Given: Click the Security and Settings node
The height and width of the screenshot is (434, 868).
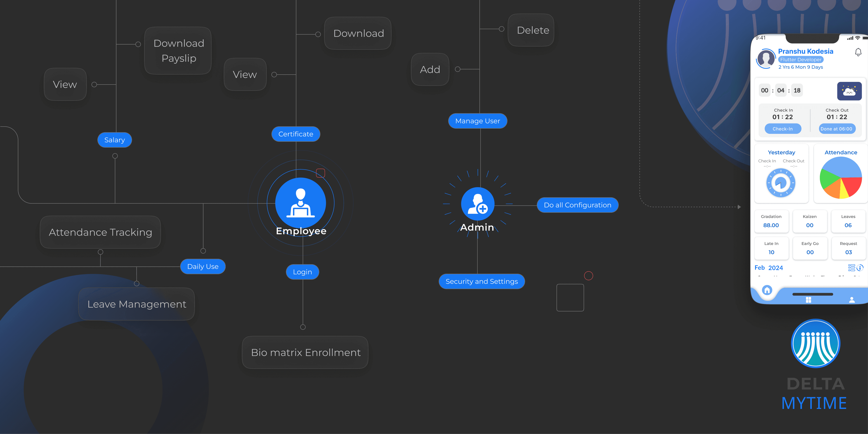Looking at the screenshot, I should point(481,281).
